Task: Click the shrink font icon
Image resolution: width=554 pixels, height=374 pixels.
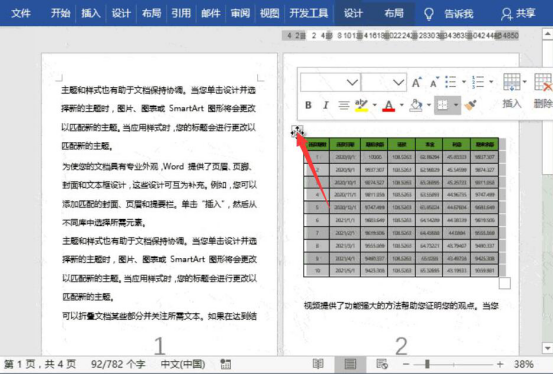Action: tap(434, 82)
